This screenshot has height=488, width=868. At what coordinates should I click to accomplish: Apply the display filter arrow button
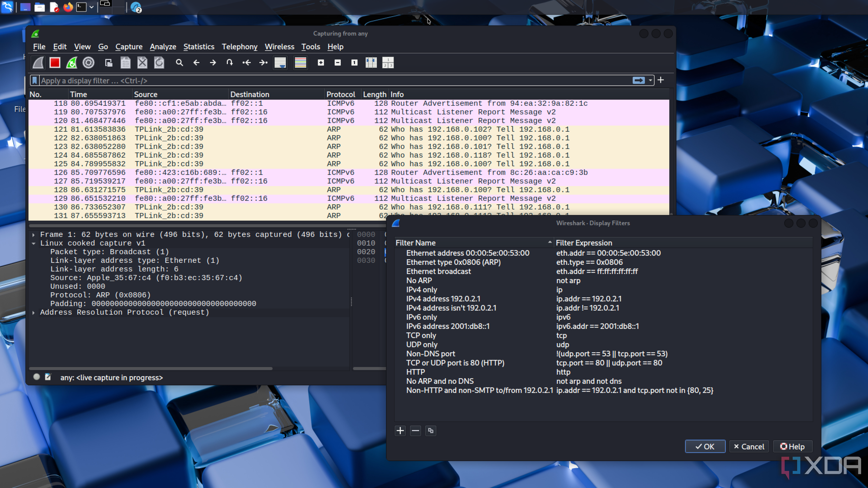click(x=638, y=80)
